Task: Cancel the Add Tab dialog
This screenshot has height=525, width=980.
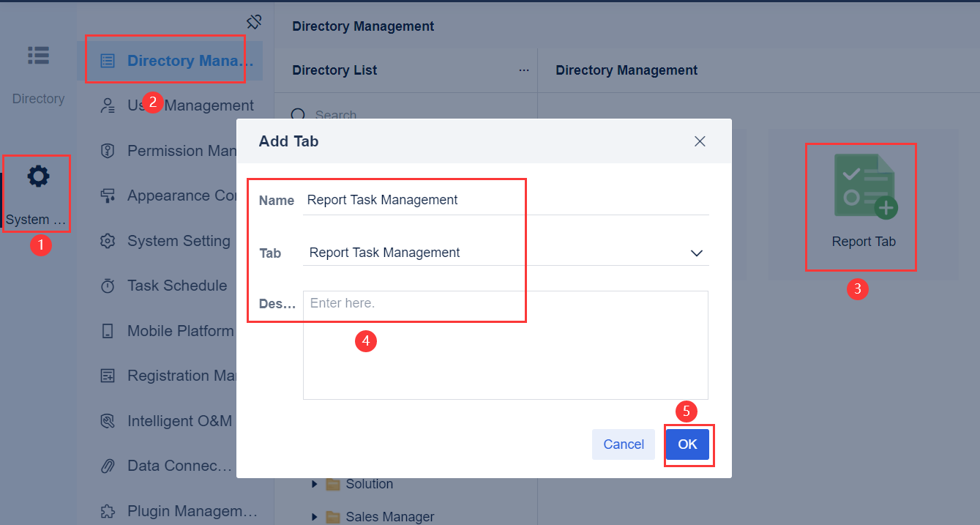Action: pos(623,444)
